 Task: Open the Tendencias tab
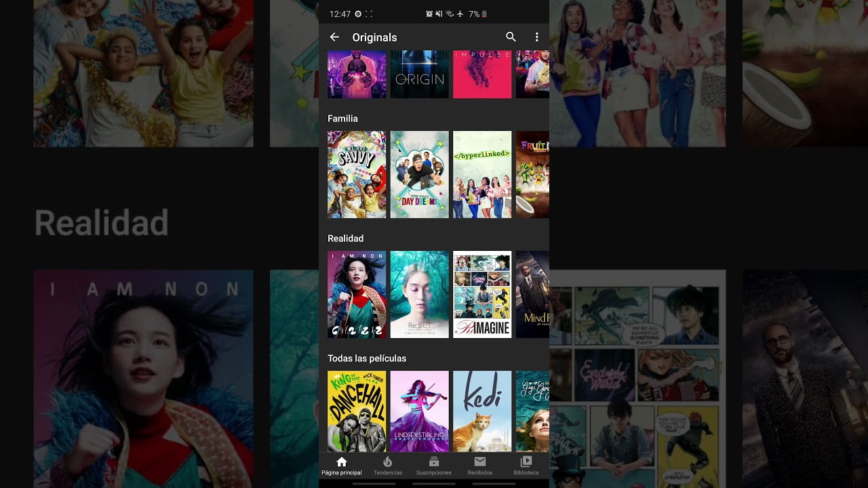point(388,466)
